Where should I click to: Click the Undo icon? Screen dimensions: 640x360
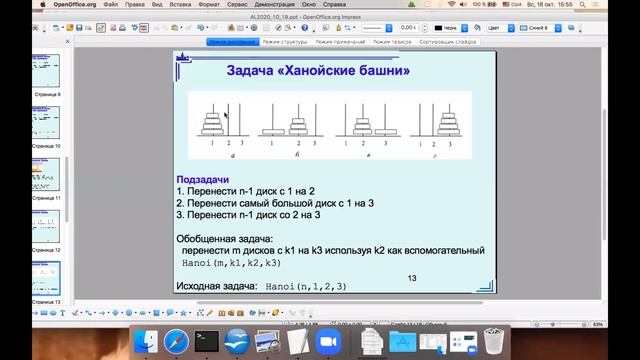tap(200, 28)
